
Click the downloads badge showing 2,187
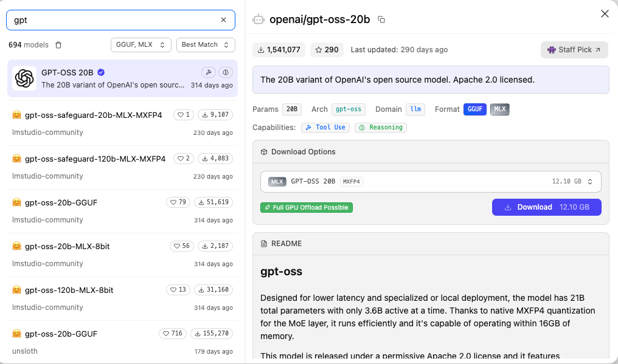(x=215, y=246)
